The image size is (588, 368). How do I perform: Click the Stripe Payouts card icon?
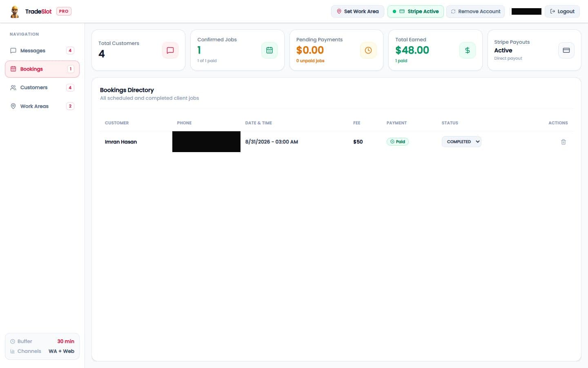566,50
